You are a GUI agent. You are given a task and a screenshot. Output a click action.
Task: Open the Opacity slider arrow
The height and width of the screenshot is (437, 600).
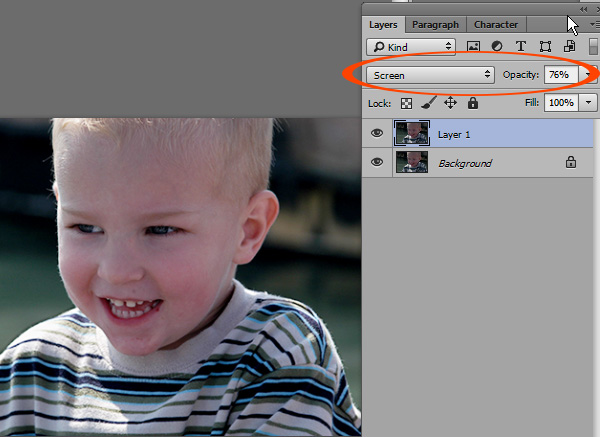[x=588, y=75]
